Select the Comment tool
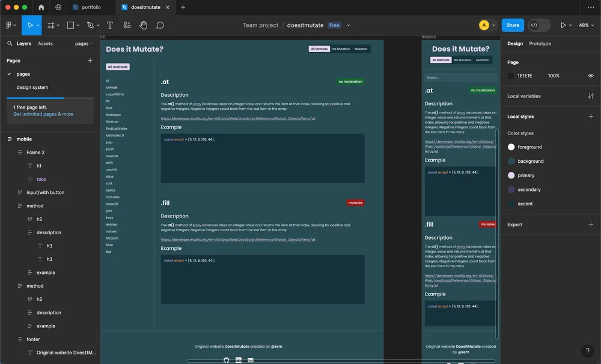This screenshot has width=601, height=364. tap(160, 25)
